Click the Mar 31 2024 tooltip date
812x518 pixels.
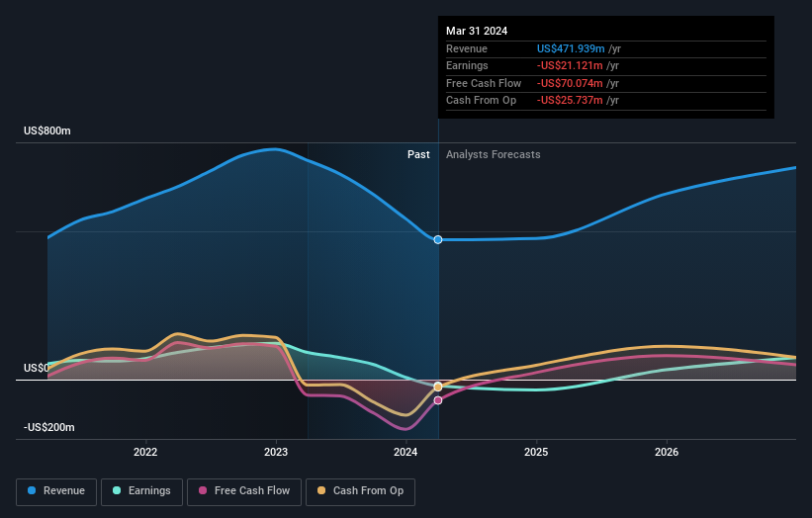[x=477, y=31]
